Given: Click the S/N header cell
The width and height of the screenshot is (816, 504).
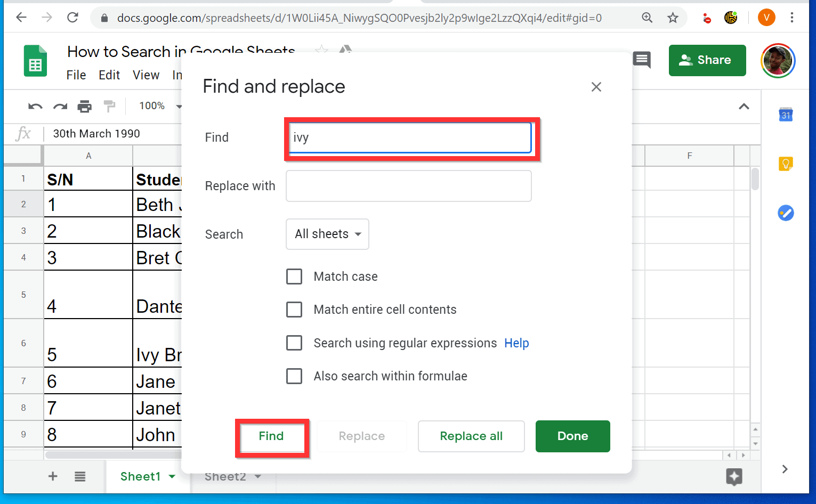Looking at the screenshot, I should [x=88, y=179].
